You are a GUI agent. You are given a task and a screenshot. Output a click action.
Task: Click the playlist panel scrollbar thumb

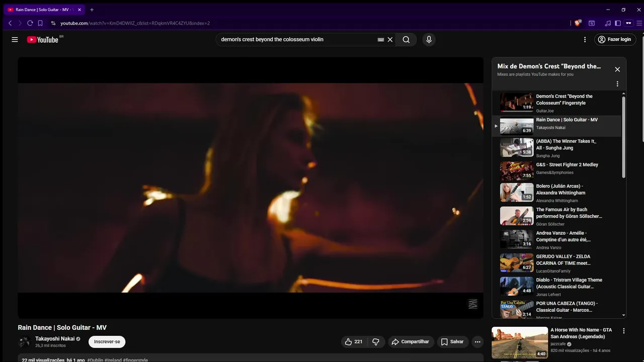point(624,137)
